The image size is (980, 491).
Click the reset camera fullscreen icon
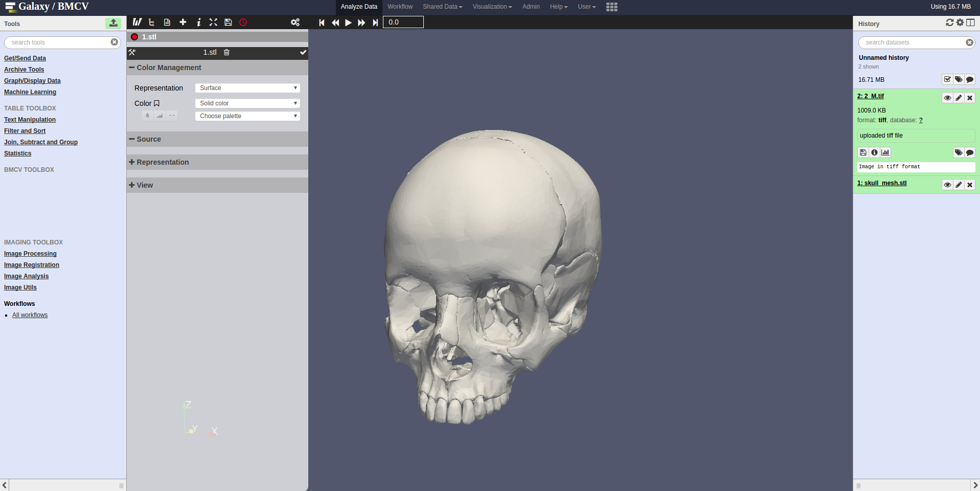coord(213,22)
